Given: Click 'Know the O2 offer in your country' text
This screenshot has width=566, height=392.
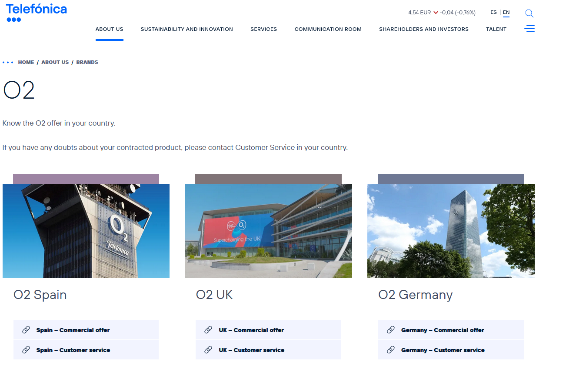Looking at the screenshot, I should tap(59, 123).
